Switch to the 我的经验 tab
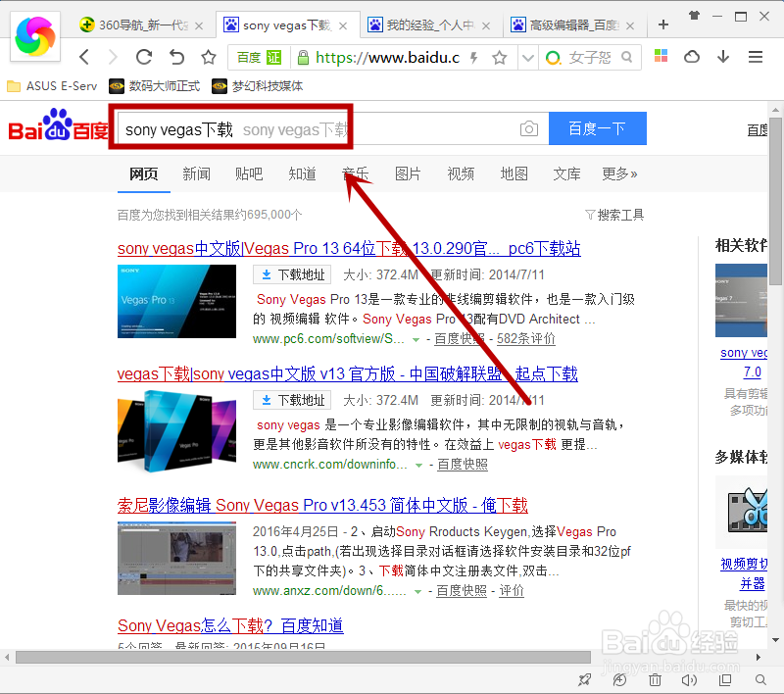The width and height of the screenshot is (784, 694). coord(429,25)
